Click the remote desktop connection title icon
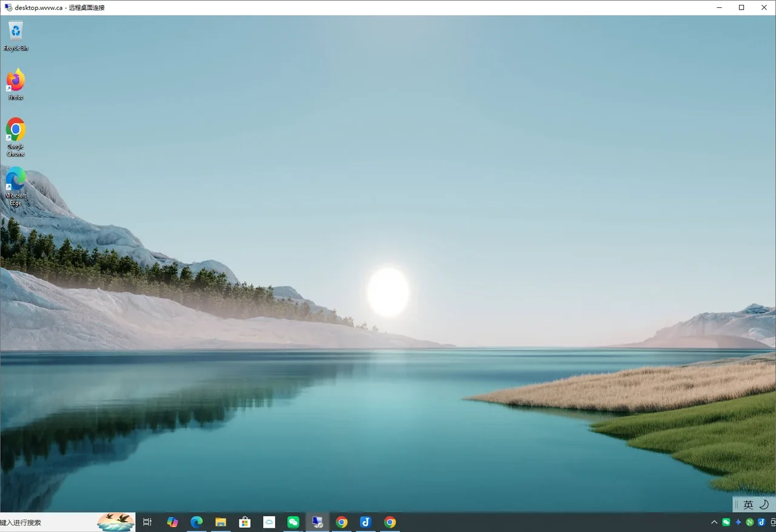The height and width of the screenshot is (532, 776). (x=8, y=7)
